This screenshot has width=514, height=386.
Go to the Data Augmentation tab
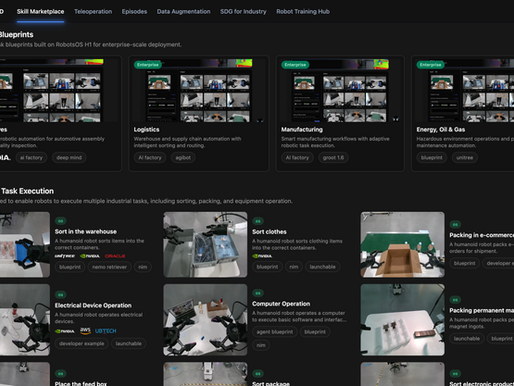184,12
